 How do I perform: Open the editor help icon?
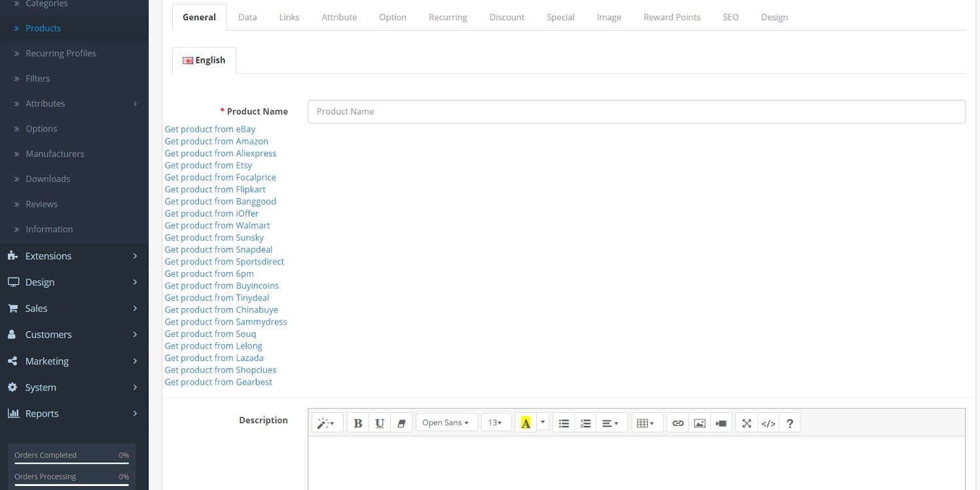(789, 423)
